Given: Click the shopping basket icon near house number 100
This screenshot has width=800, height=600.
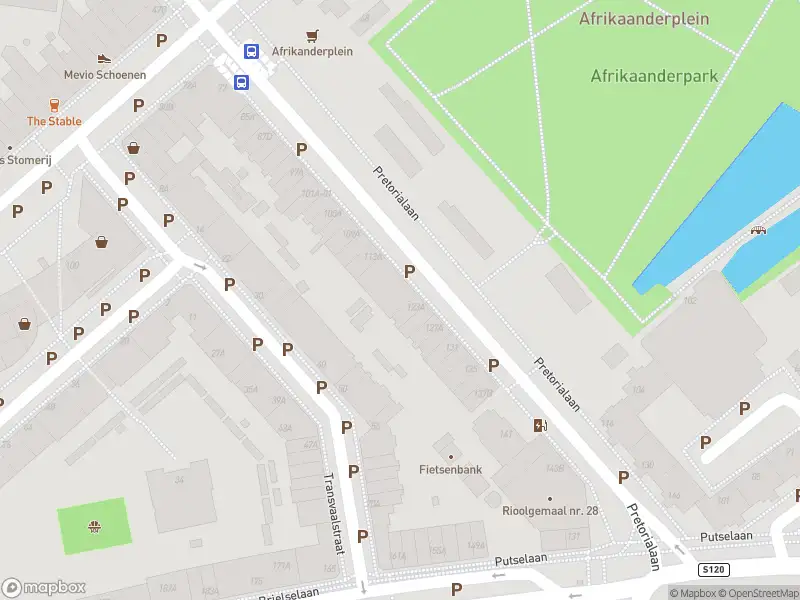Looking at the screenshot, I should click(102, 241).
